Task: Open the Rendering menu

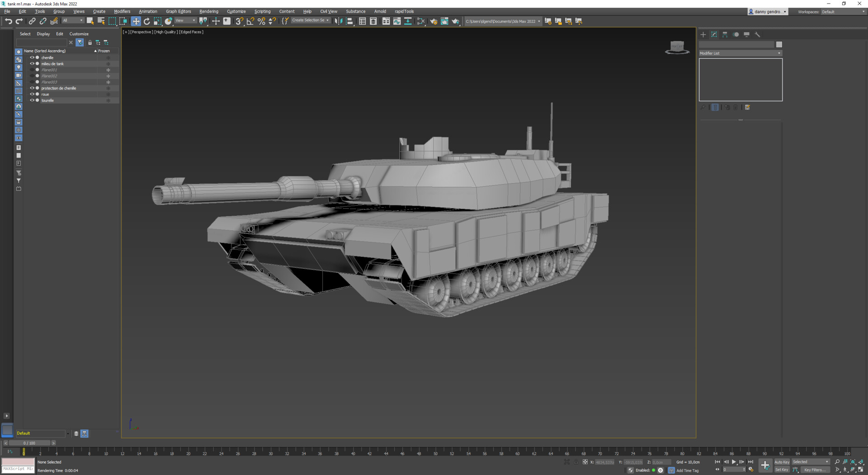Action: coord(209,11)
